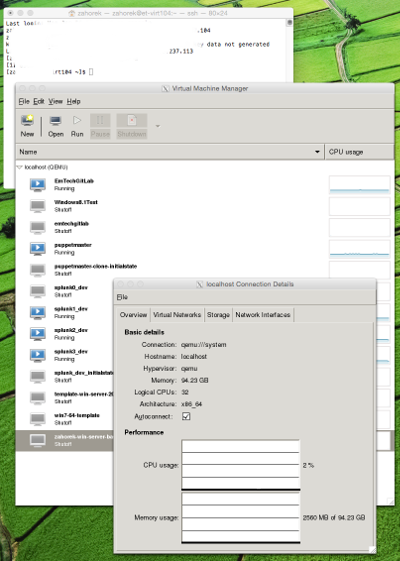Image resolution: width=400 pixels, height=561 pixels.
Task: Open File menu in Connection Details window
Action: coord(122,297)
